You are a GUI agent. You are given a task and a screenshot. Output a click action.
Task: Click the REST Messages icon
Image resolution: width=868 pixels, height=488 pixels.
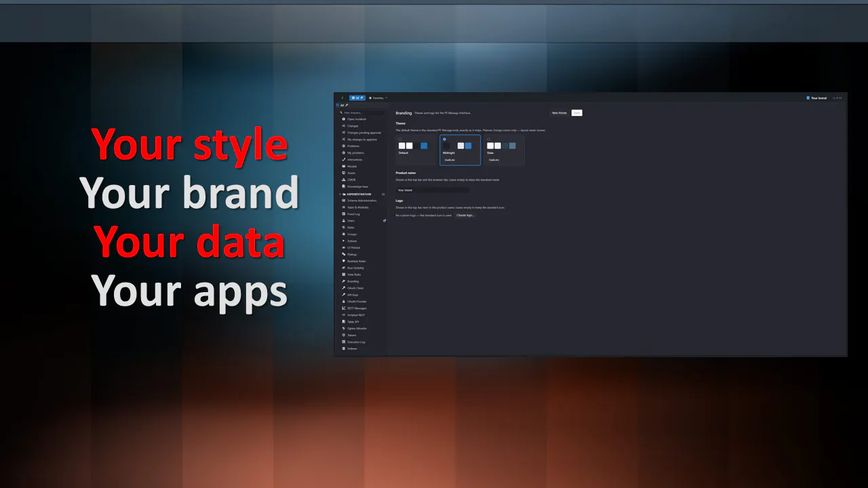tap(344, 308)
